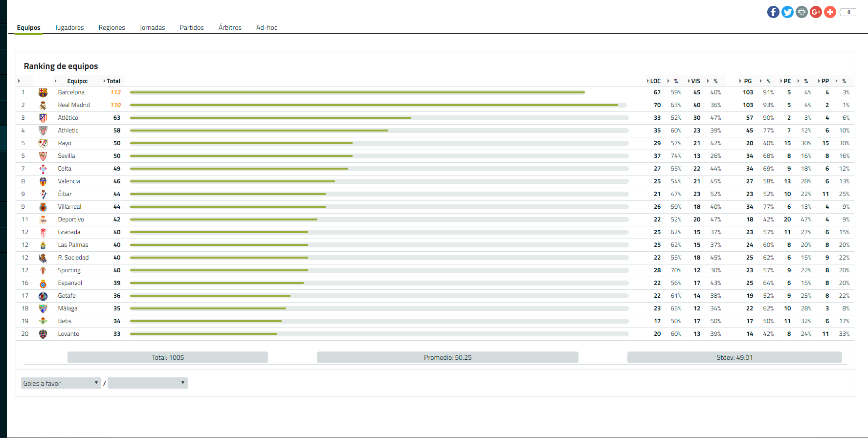Click the Real Madrid team crest
The image size is (868, 438).
click(43, 105)
